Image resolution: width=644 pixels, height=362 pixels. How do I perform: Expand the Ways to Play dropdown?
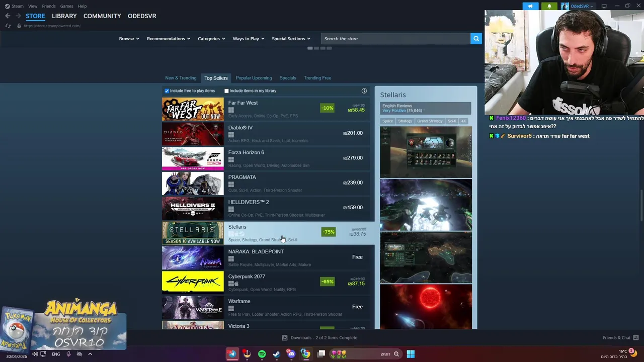coord(249,39)
